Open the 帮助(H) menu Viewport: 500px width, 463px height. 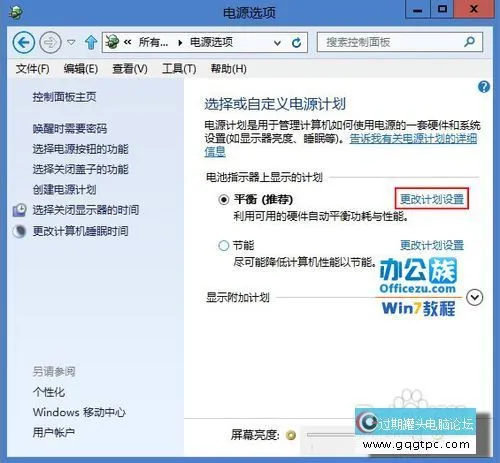point(228,69)
